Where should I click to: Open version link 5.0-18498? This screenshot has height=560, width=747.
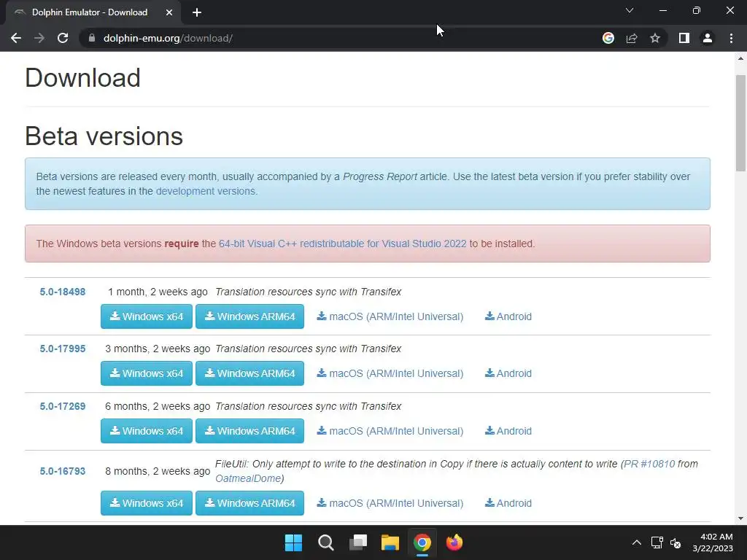pos(63,292)
